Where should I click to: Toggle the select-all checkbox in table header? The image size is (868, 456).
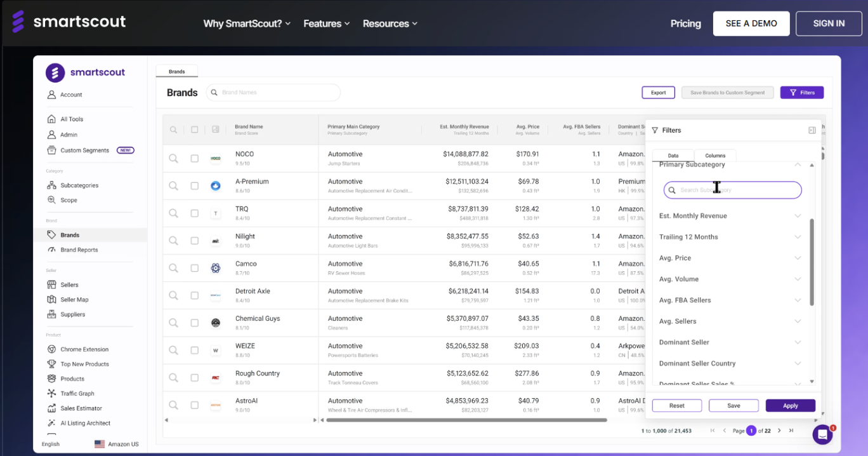click(x=194, y=130)
